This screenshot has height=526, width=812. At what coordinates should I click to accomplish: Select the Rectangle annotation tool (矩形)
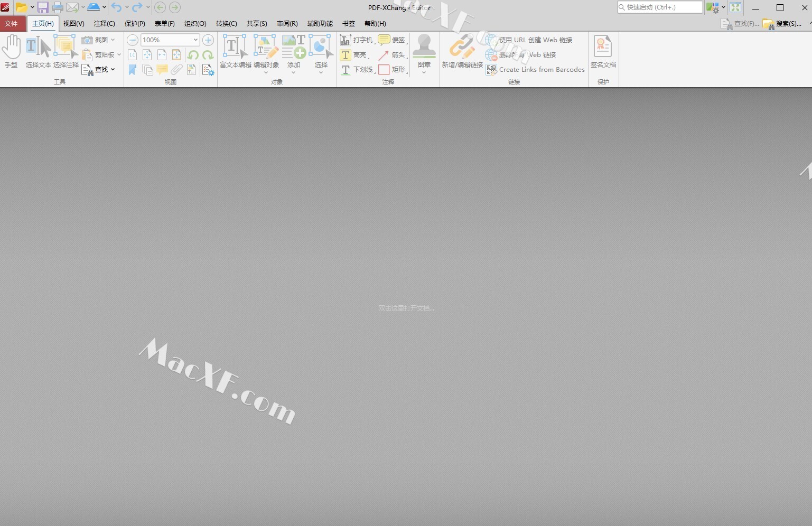point(393,69)
